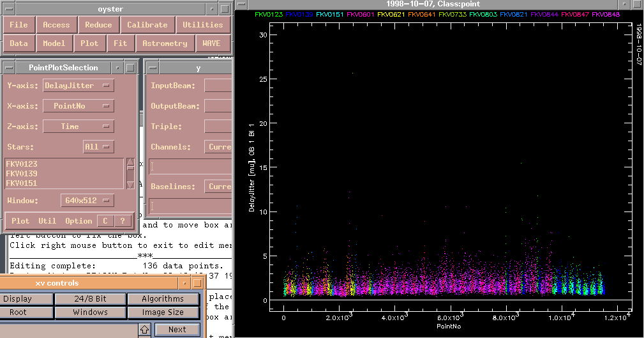
Task: Open the X-axis PointNo dropdown
Action: tap(79, 106)
